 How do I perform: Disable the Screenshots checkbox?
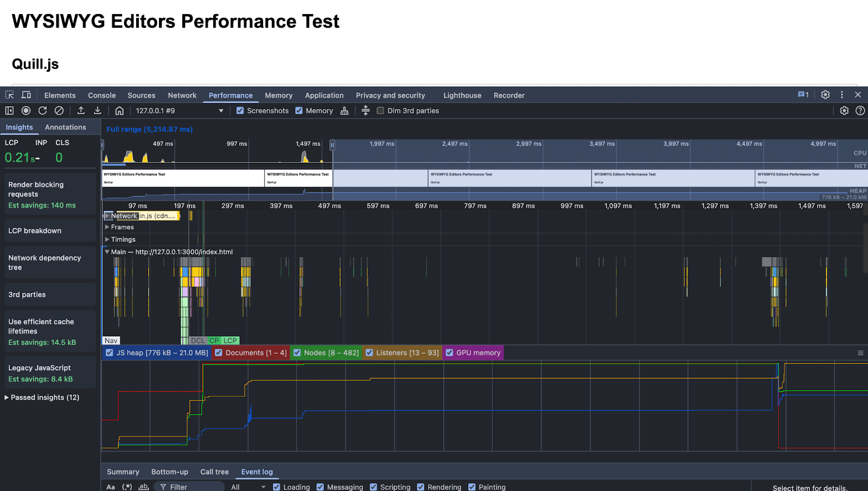pos(240,111)
